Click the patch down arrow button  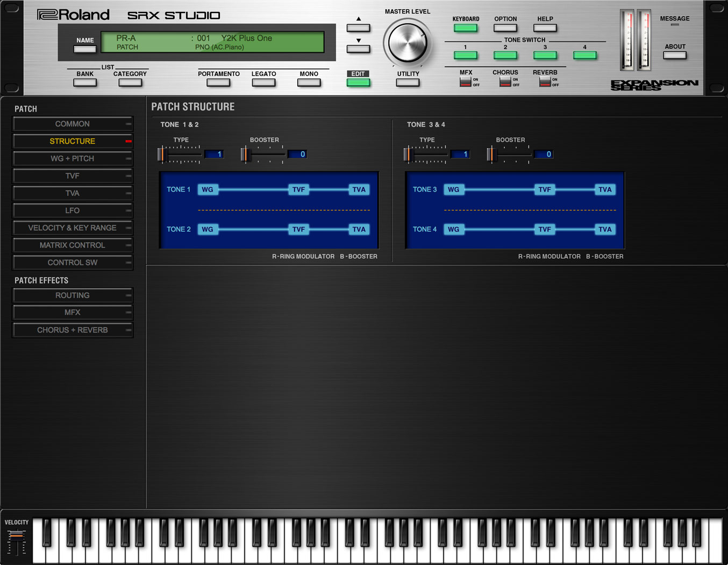pyautogui.click(x=358, y=49)
